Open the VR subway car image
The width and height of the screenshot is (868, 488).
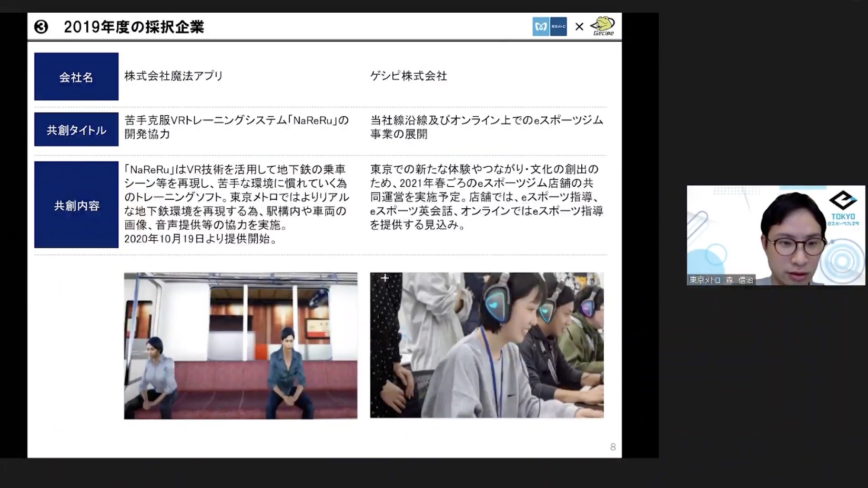tap(240, 345)
